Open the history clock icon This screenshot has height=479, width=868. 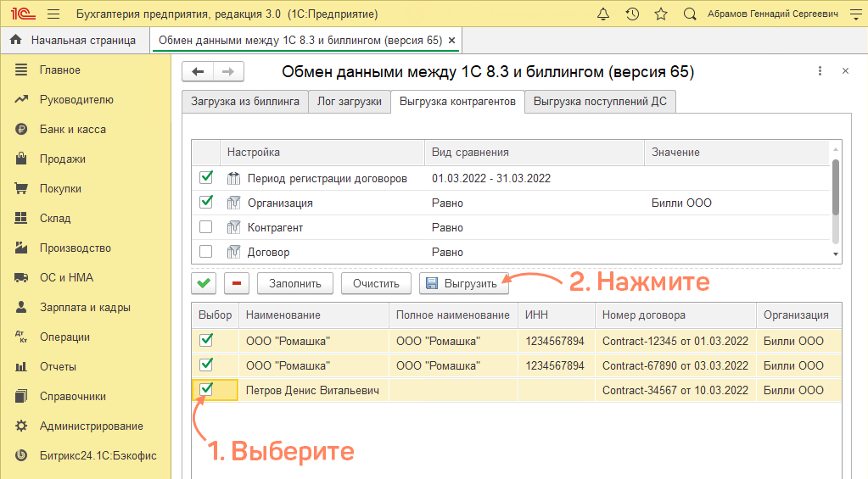(x=632, y=14)
